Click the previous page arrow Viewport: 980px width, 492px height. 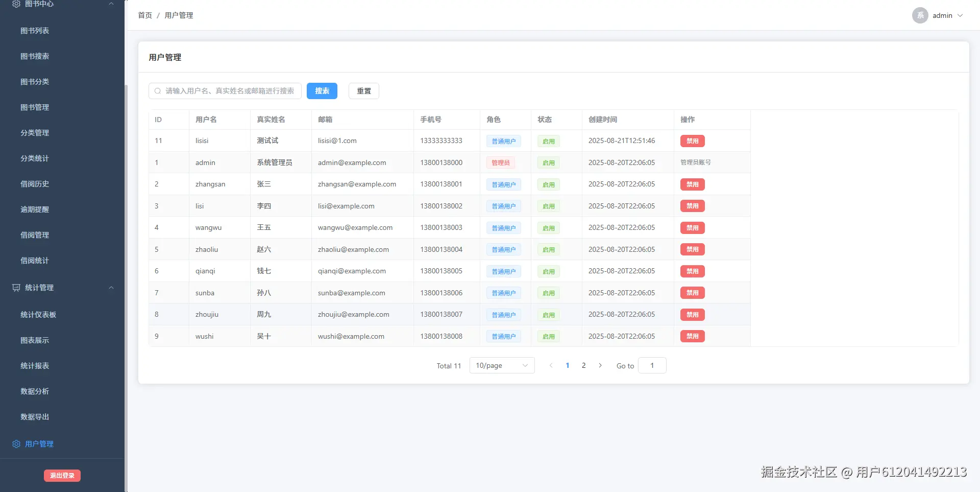551,365
